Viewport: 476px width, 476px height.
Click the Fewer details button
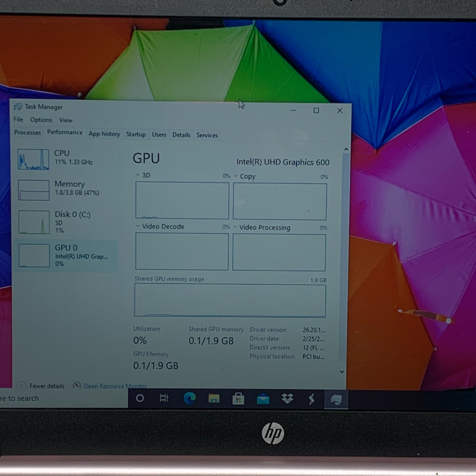46,386
